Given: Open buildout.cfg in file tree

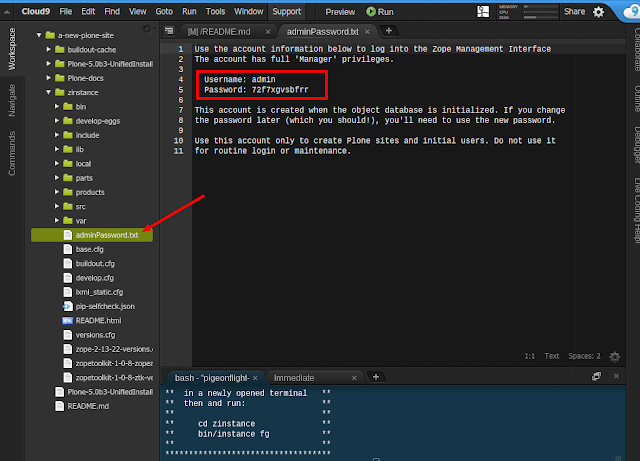Looking at the screenshot, I should point(95,263).
